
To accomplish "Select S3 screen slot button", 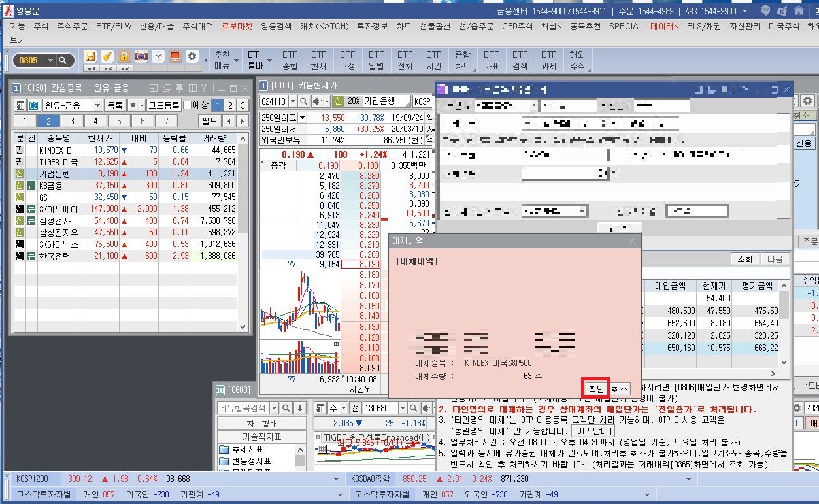I will 124,68.
